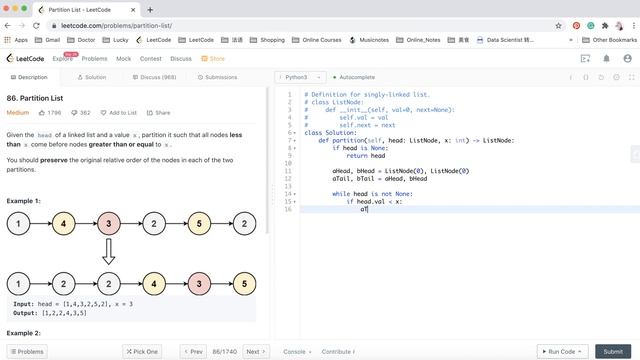Toggle editor fullscreen mode
The height and width of the screenshot is (360, 640).
[x=631, y=77]
